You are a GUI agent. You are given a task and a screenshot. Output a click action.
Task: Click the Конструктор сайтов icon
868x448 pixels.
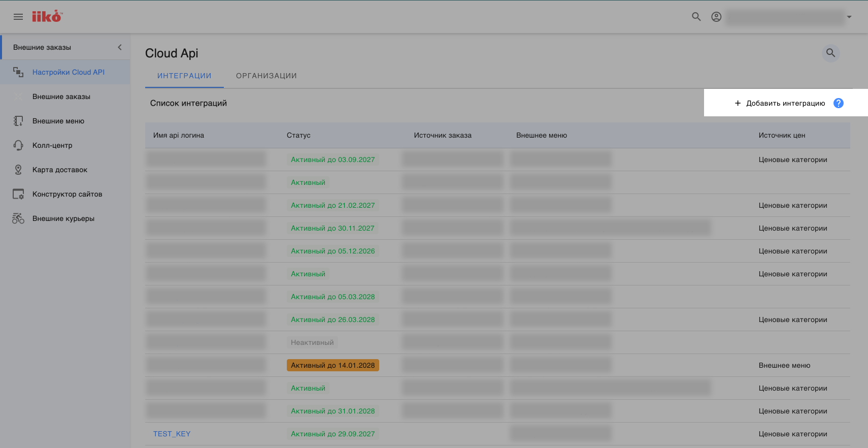pyautogui.click(x=18, y=194)
